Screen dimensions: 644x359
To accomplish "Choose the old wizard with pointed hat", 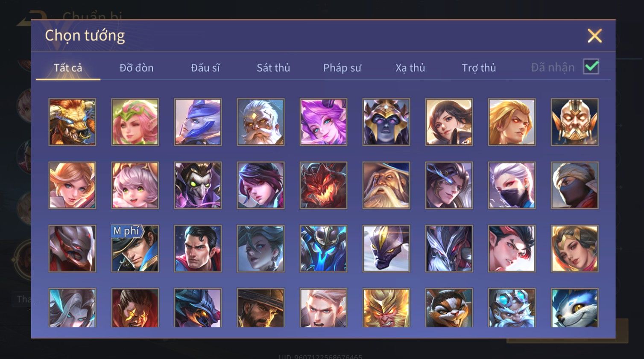I will pos(386,185).
